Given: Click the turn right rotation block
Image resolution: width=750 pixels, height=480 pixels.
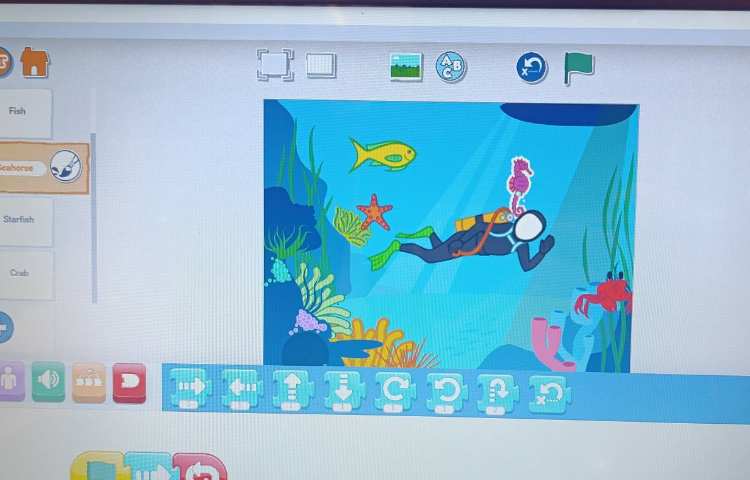Looking at the screenshot, I should click(x=395, y=391).
